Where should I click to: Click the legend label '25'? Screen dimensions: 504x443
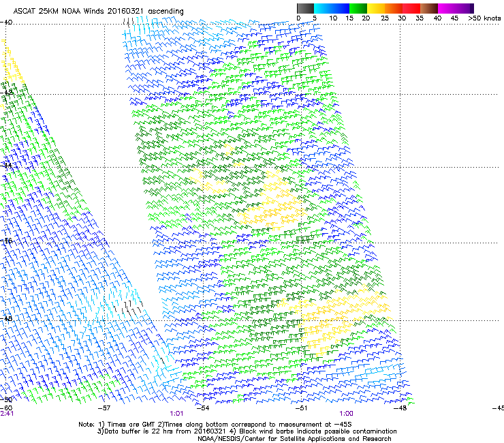coord(385,18)
